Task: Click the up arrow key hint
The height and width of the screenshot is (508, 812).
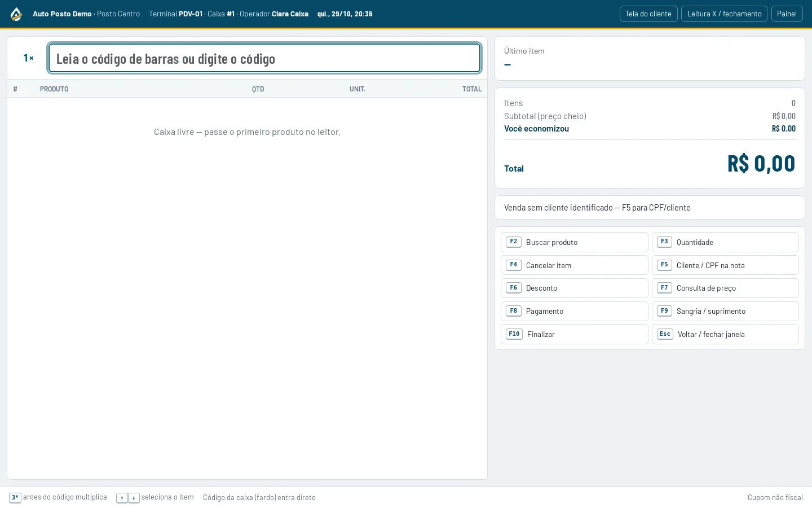Action: [x=122, y=498]
